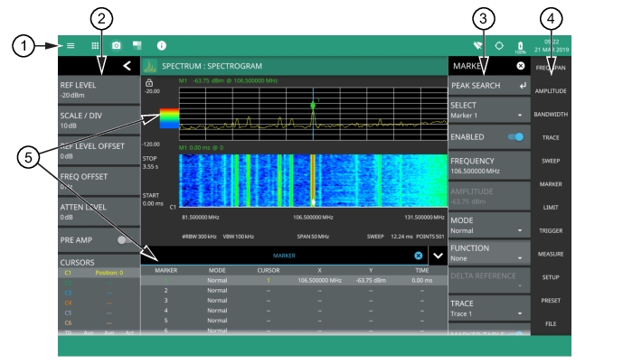Open the marker MODE dropdown
623x364 pixels.
[x=488, y=225]
